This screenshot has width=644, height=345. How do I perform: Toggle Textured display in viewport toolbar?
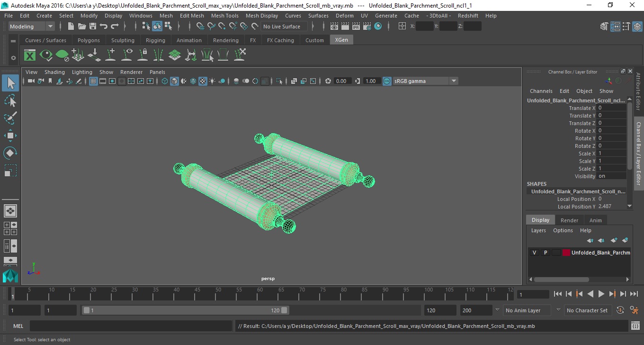tap(203, 81)
